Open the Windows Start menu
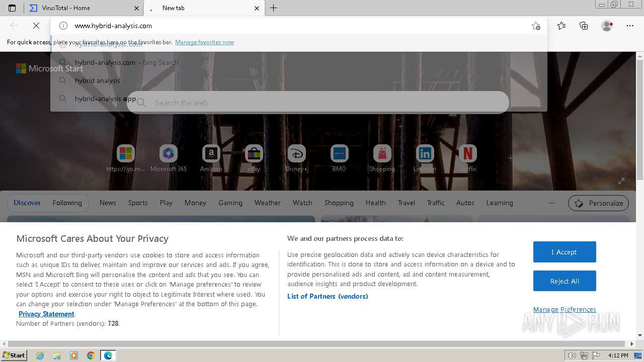 tap(14, 355)
